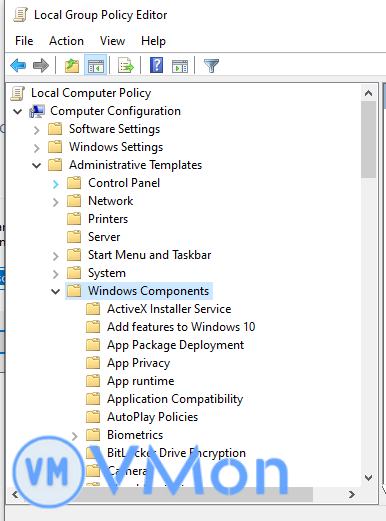Click the System folder icon
Viewport: 386px width, 521px height.
(74, 273)
